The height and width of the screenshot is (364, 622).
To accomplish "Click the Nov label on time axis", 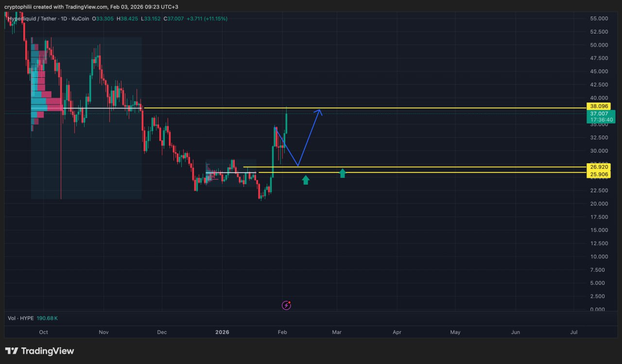I will click(x=104, y=332).
